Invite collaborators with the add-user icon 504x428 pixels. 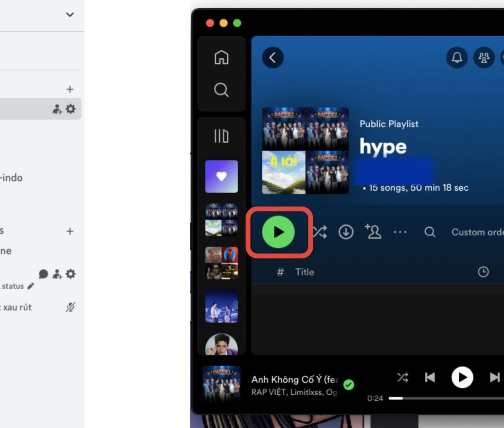click(x=373, y=232)
